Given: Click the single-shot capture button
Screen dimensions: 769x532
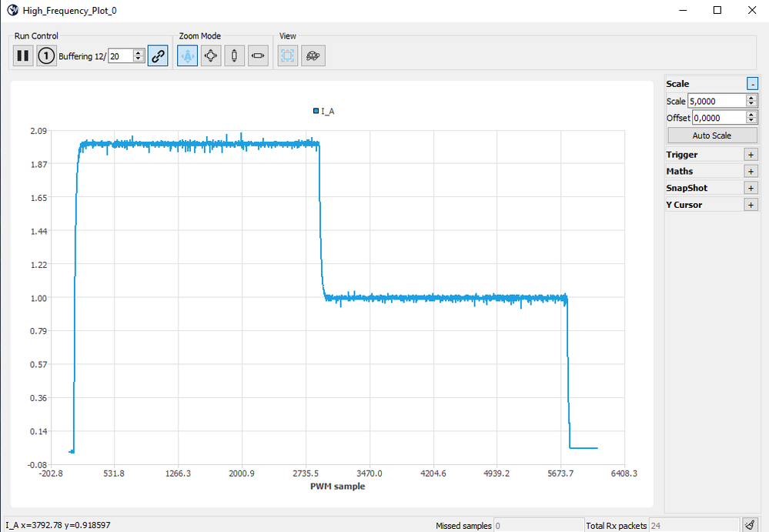Looking at the screenshot, I should (47, 55).
